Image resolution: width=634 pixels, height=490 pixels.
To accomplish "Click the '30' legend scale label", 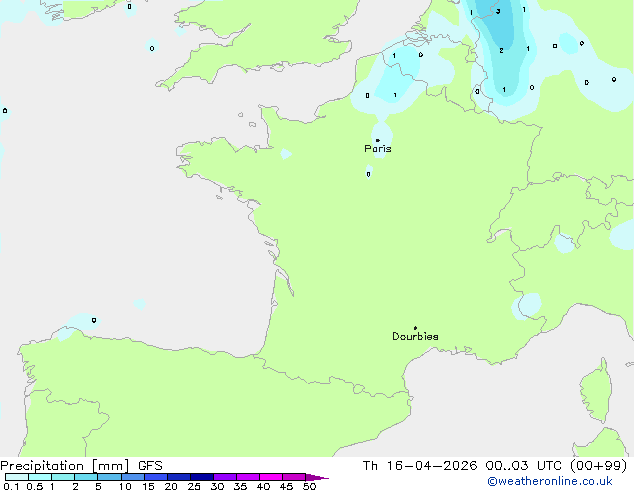I will coord(217,486).
